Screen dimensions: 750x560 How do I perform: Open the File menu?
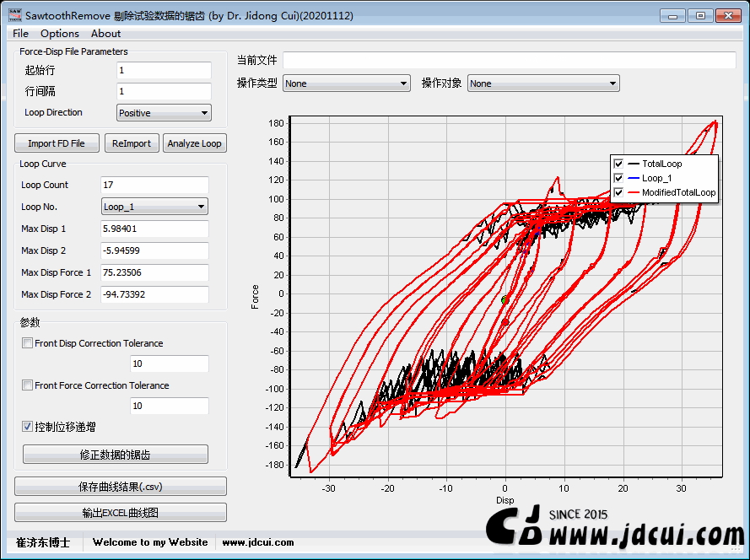[20, 34]
